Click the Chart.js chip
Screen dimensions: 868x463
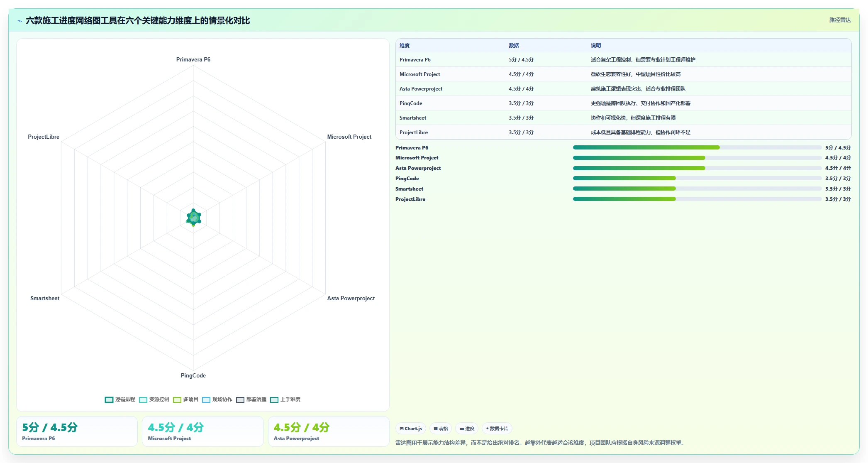(x=411, y=429)
